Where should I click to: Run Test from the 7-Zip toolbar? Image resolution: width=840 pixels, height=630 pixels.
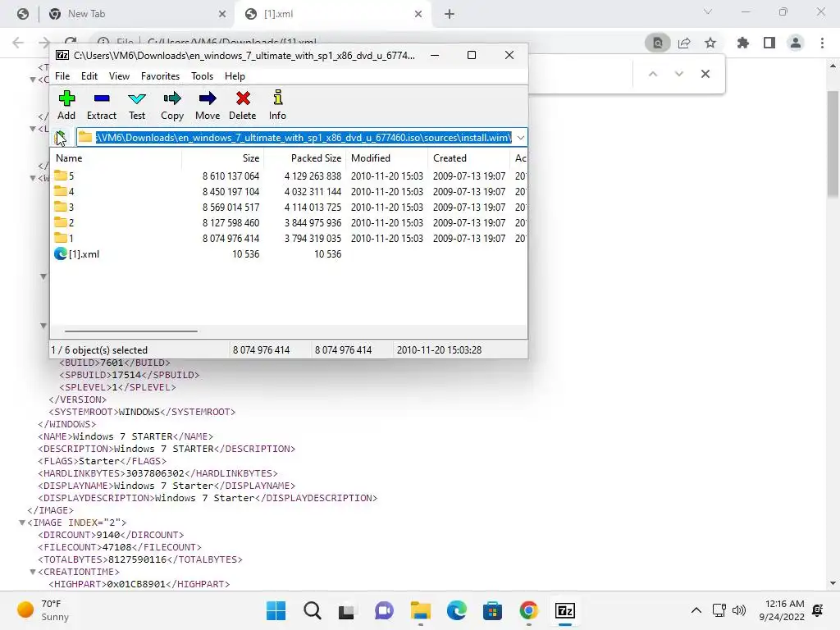click(137, 98)
